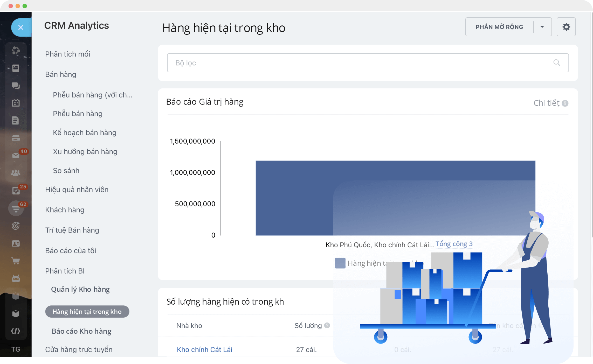The height and width of the screenshot is (364, 593).
Task: Open the plain Phễu bán hàng report
Action: click(78, 114)
